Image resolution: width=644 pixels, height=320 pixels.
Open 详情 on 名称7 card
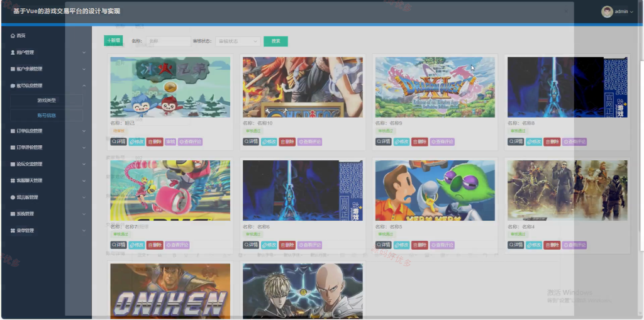point(118,245)
